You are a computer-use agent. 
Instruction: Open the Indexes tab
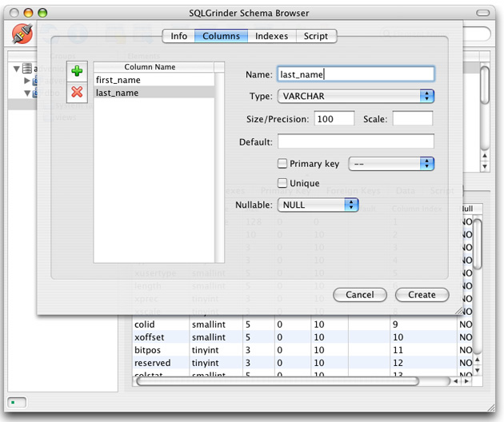pyautogui.click(x=272, y=36)
